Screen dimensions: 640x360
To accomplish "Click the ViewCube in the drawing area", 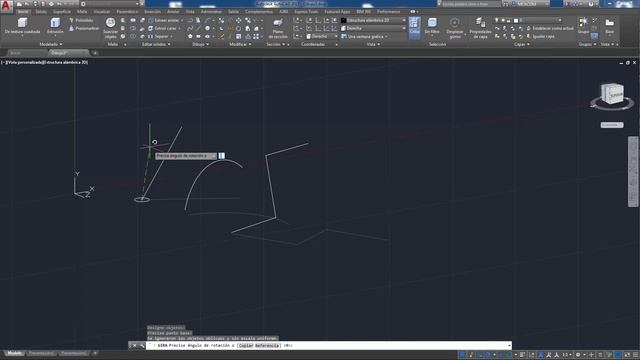I will (612, 95).
